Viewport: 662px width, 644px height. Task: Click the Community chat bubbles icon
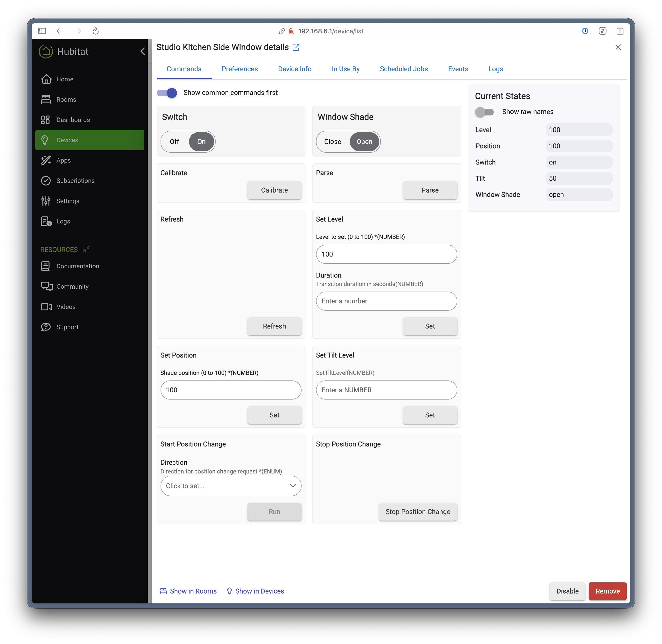click(47, 286)
